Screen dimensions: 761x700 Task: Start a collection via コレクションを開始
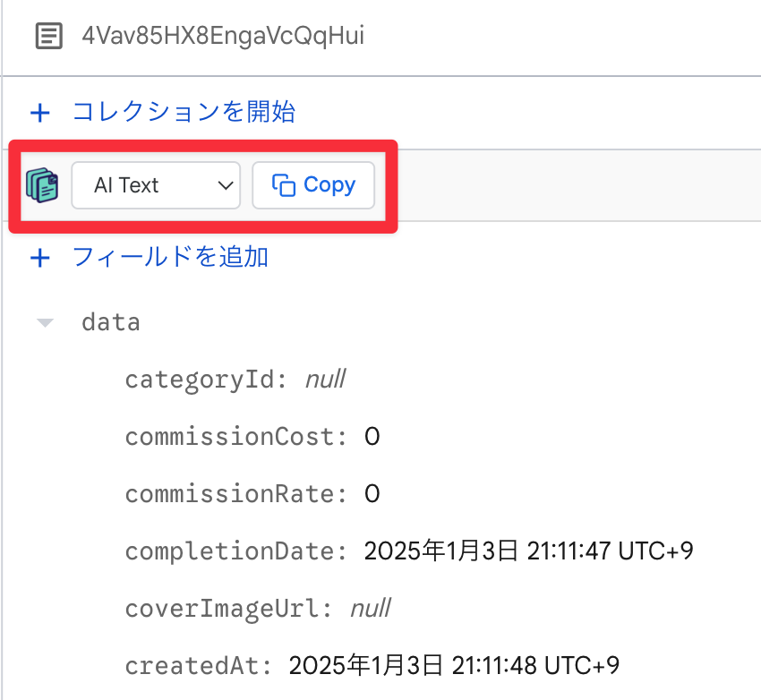point(184,112)
